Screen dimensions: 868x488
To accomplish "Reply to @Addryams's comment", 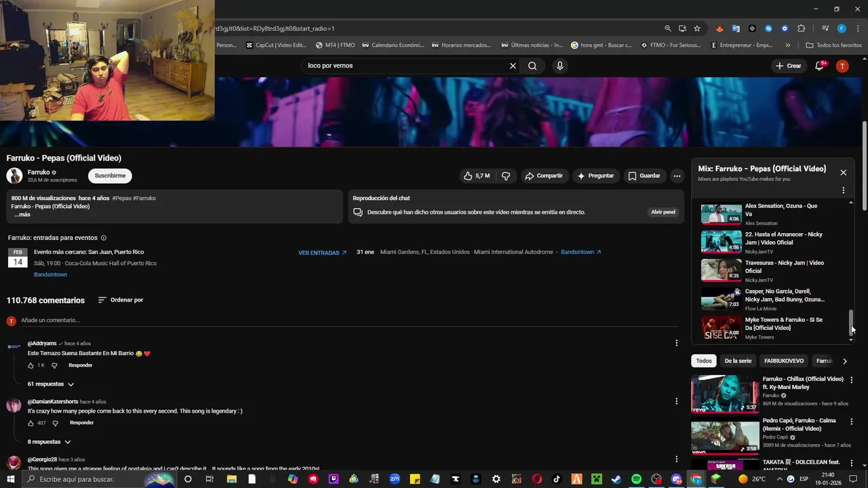I will [x=80, y=365].
